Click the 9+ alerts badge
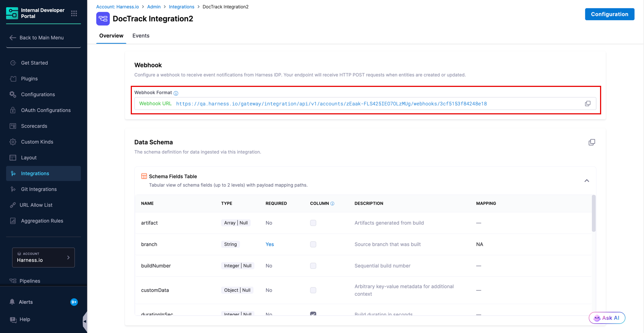 coord(74,302)
